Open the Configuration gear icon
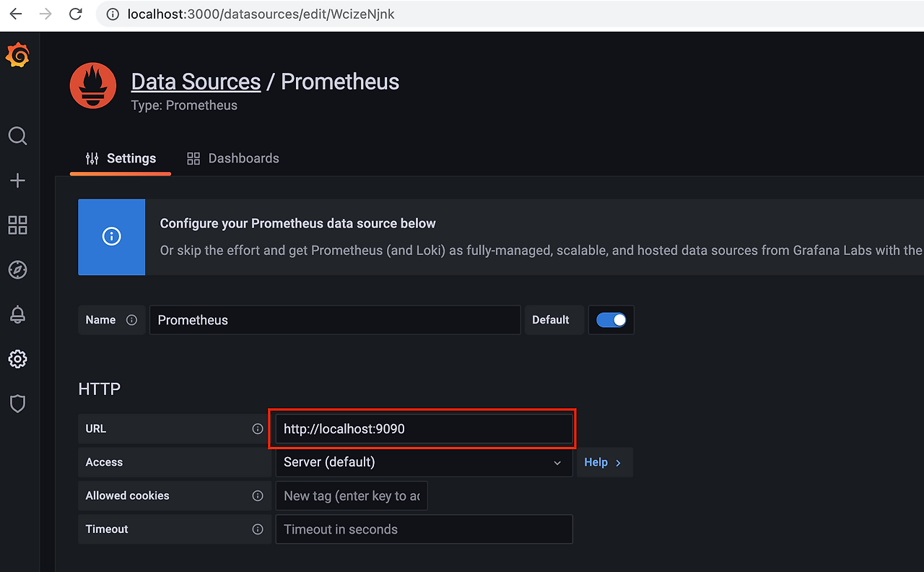This screenshot has width=924, height=572. [x=18, y=359]
